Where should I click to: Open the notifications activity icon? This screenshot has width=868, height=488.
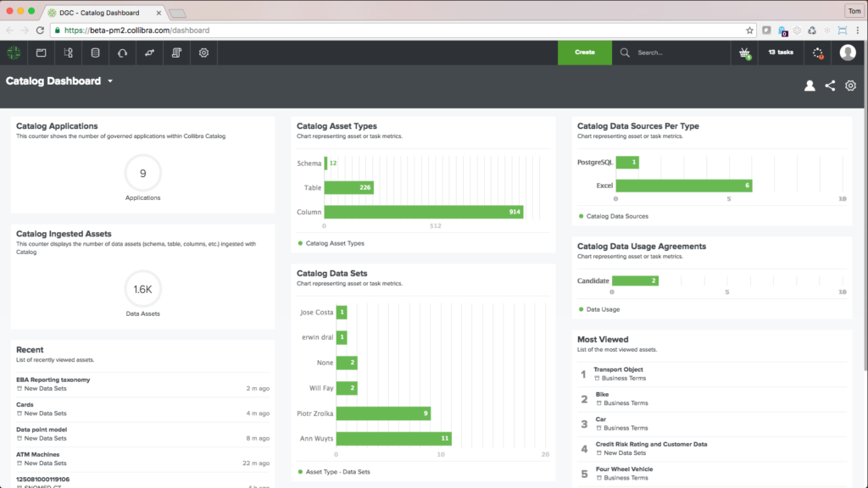tap(817, 52)
